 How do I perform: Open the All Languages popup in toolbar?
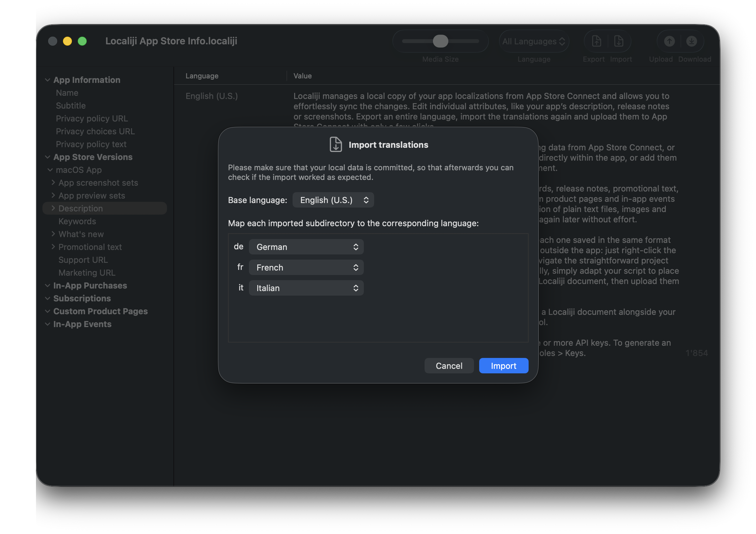534,41
